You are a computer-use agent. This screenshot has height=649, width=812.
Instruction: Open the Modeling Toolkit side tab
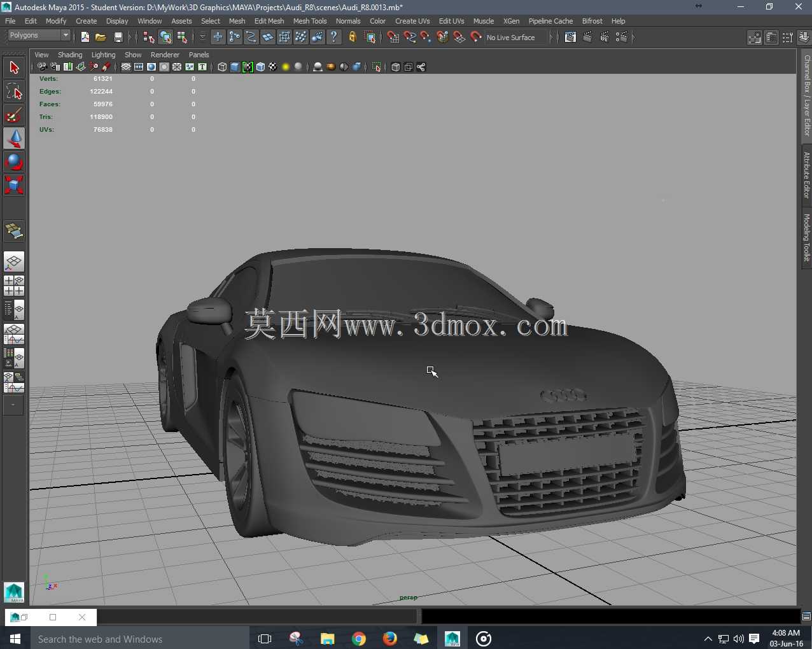(806, 237)
